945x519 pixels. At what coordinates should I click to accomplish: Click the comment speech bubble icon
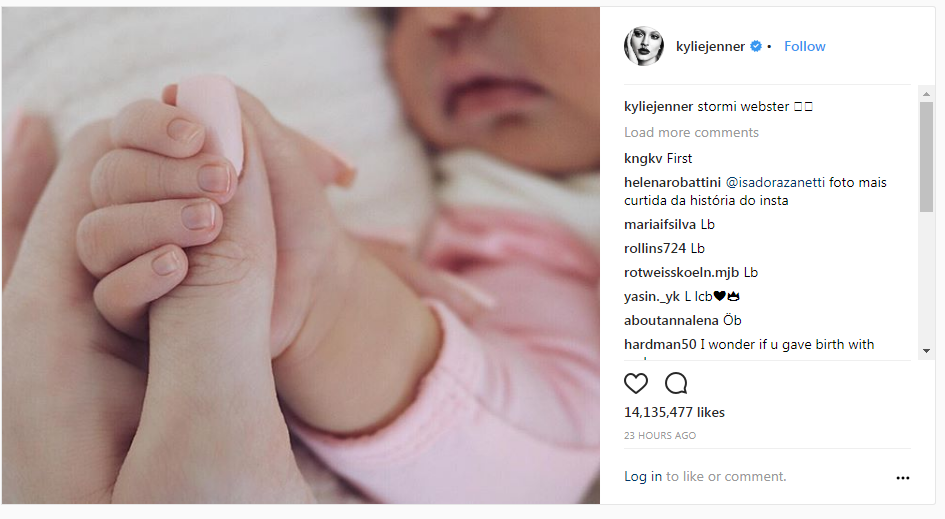pyautogui.click(x=676, y=383)
